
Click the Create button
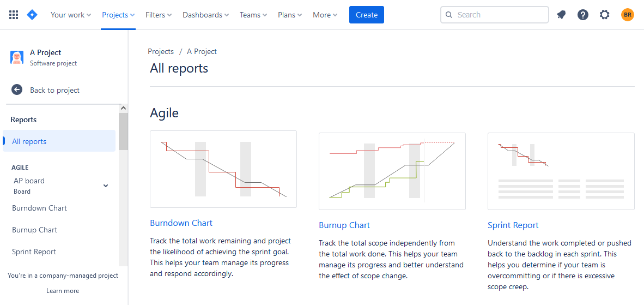point(366,15)
